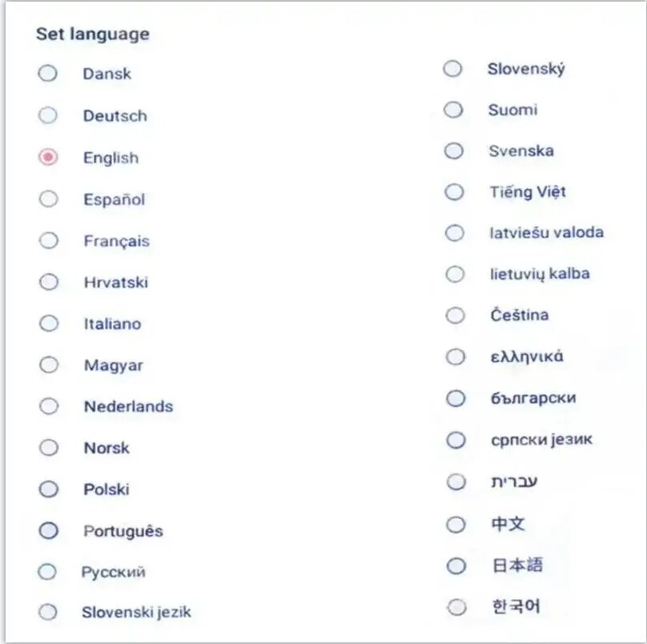Select Português as display language
Viewport: 647px width, 644px height.
(48, 530)
